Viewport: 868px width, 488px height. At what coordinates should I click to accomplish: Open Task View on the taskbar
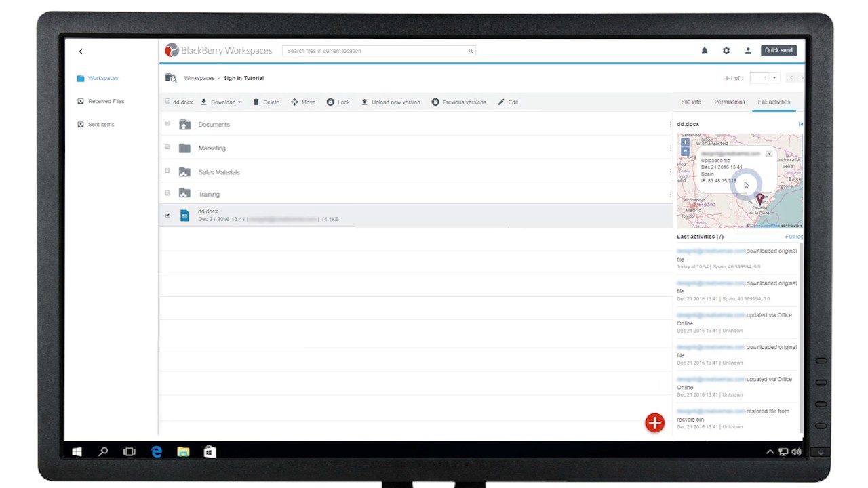click(x=130, y=451)
